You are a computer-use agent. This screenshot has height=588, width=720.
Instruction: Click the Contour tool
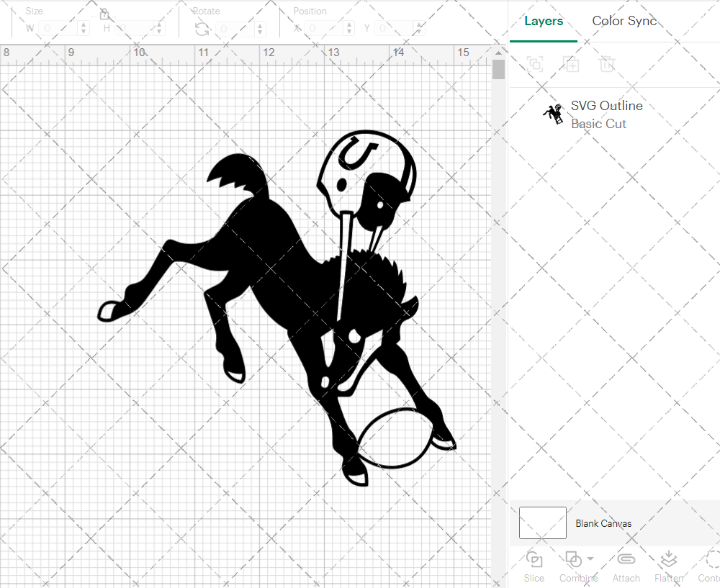pos(709,567)
